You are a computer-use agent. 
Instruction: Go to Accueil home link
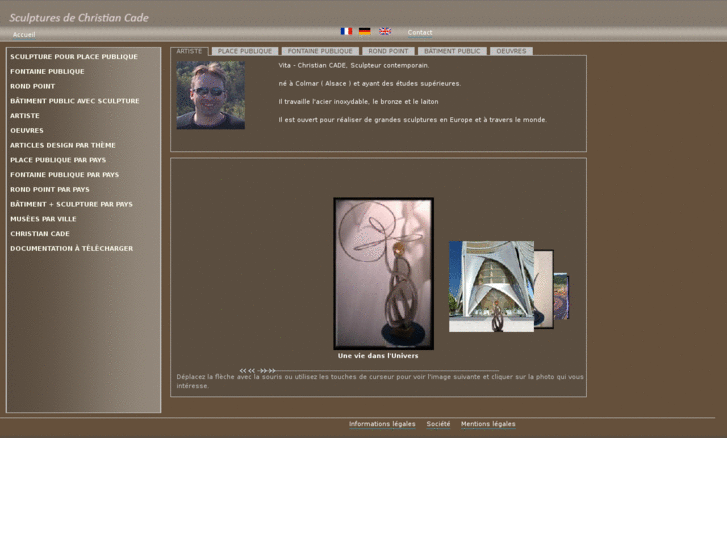pos(24,34)
